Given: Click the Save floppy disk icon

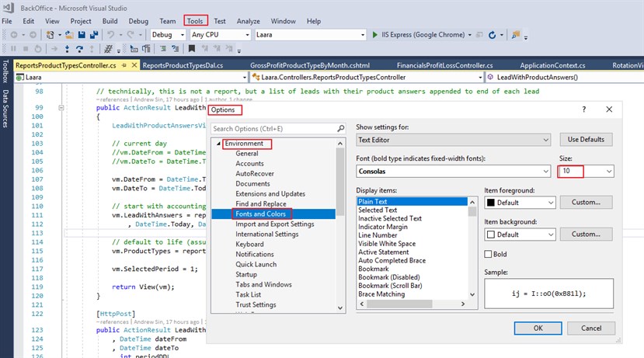Looking at the screenshot, I should [82, 35].
